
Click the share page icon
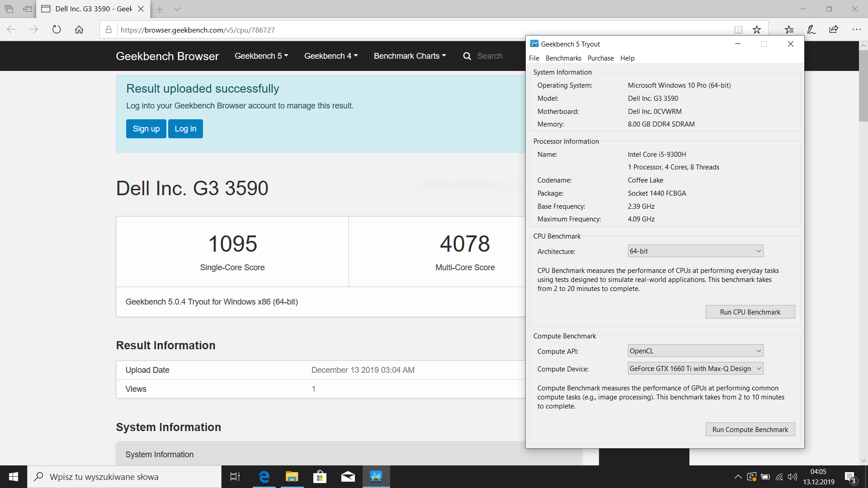tap(834, 30)
